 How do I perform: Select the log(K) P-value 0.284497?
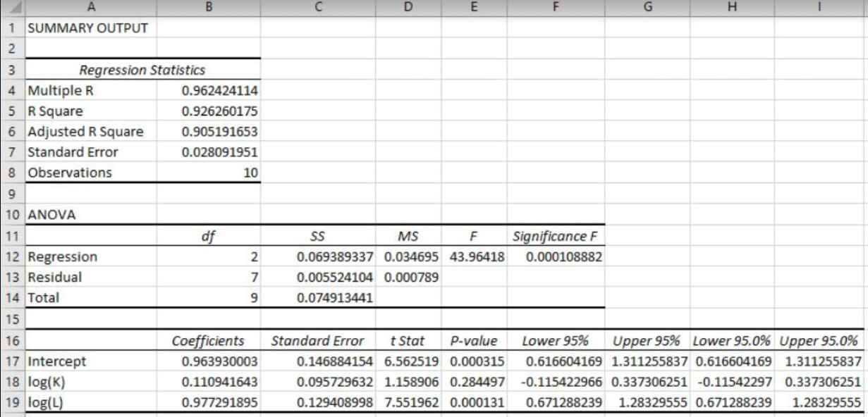(478, 382)
